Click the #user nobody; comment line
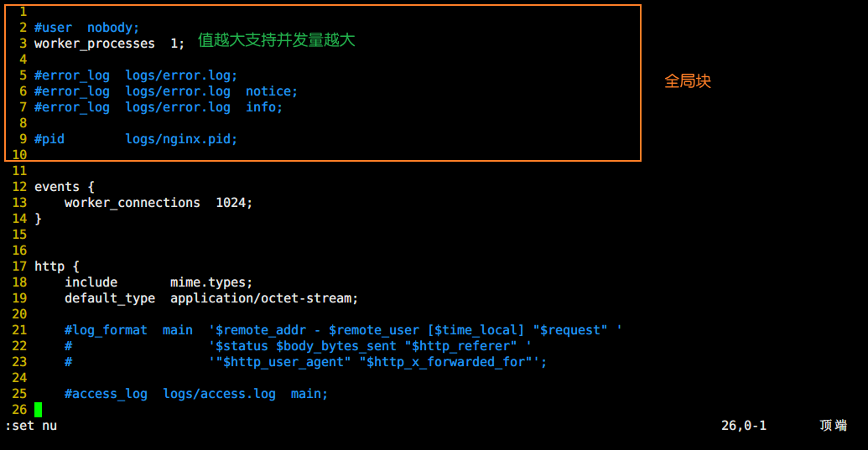The image size is (868, 450). (x=87, y=28)
